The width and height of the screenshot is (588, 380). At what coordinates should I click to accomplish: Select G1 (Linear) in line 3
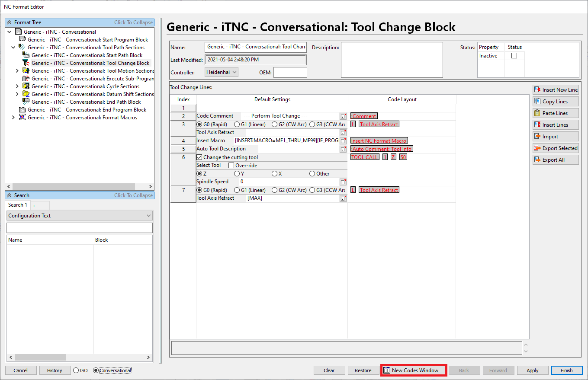click(x=237, y=125)
